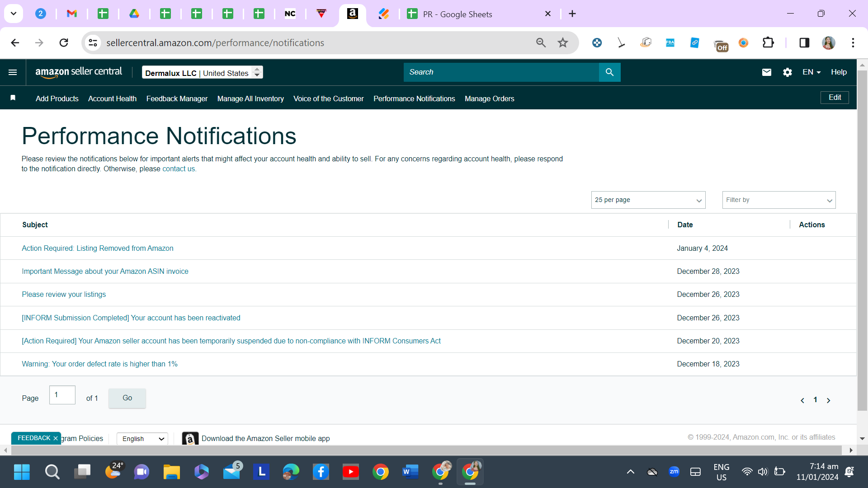
Task: Open temporarily suspended INFORM notification
Action: pyautogui.click(x=231, y=341)
